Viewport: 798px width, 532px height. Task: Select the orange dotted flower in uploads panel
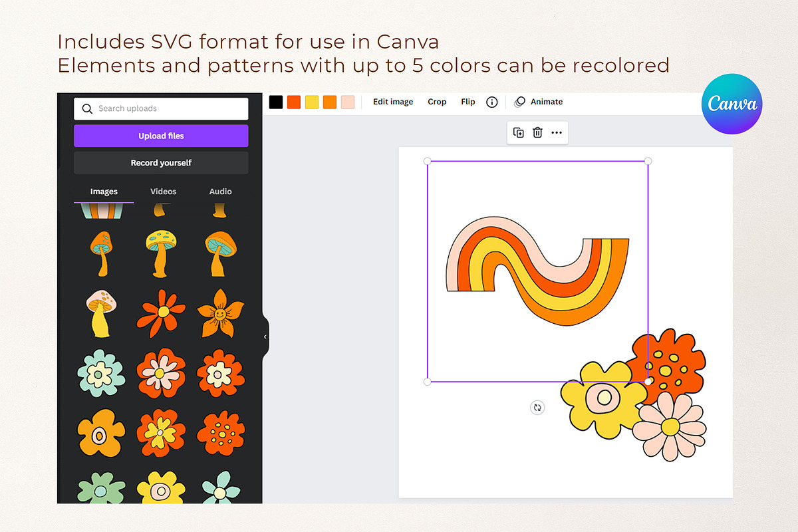pyautogui.click(x=220, y=433)
